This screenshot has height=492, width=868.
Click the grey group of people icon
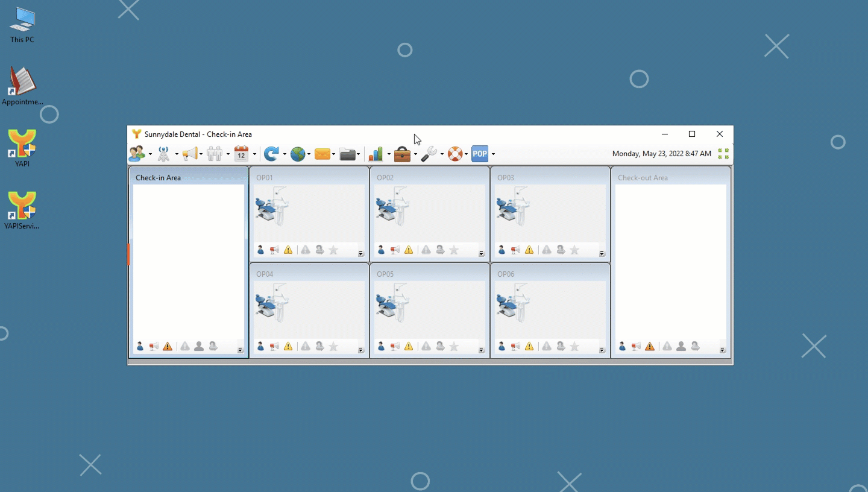click(x=215, y=154)
